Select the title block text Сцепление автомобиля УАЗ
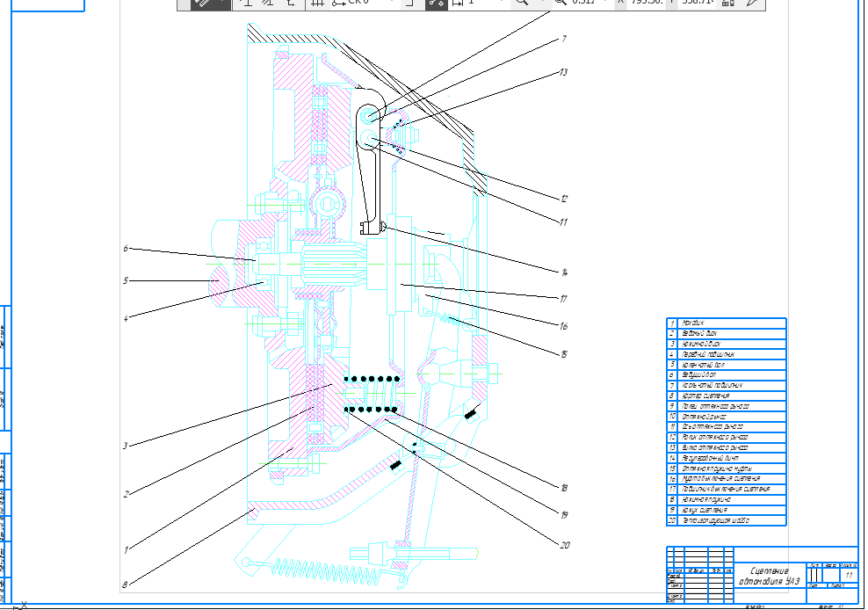The height and width of the screenshot is (610, 868). pyautogui.click(x=770, y=577)
